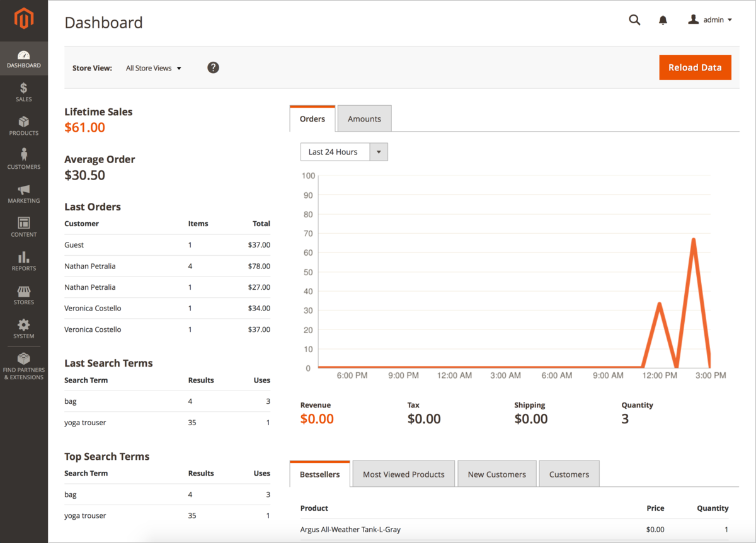Select the Content sidebar icon
Viewport: 756px width, 543px height.
pos(23,224)
